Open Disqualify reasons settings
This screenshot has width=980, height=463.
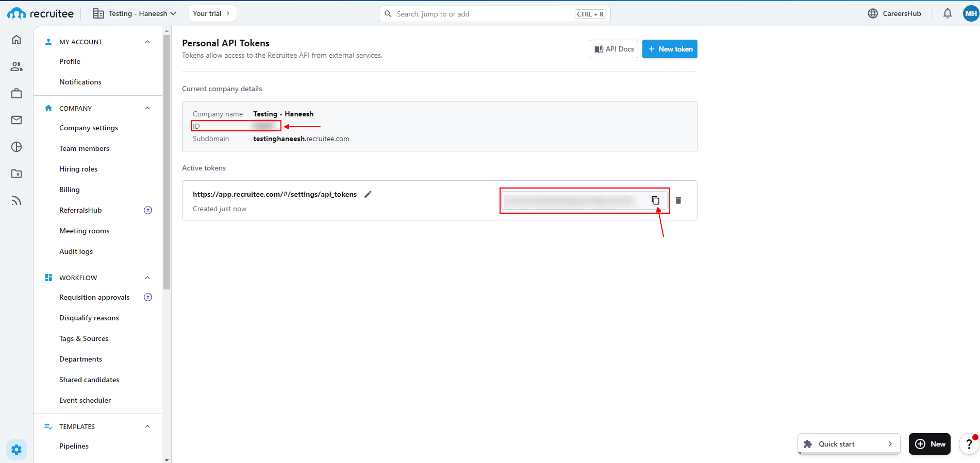pyautogui.click(x=89, y=318)
